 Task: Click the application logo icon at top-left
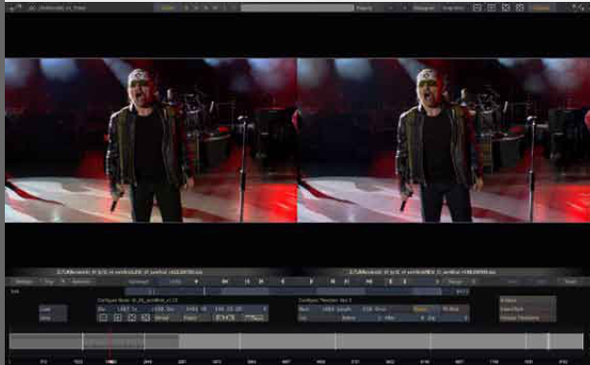[15, 8]
